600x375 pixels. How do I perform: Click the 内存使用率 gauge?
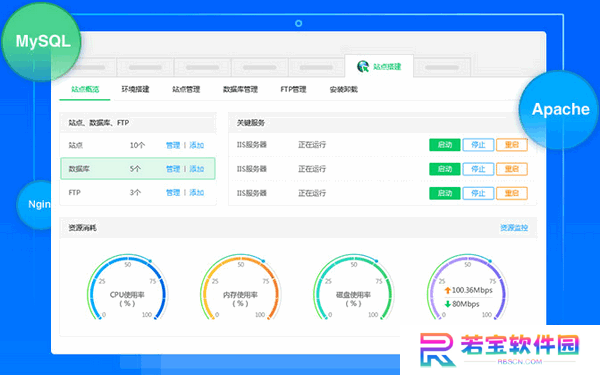pos(240,288)
